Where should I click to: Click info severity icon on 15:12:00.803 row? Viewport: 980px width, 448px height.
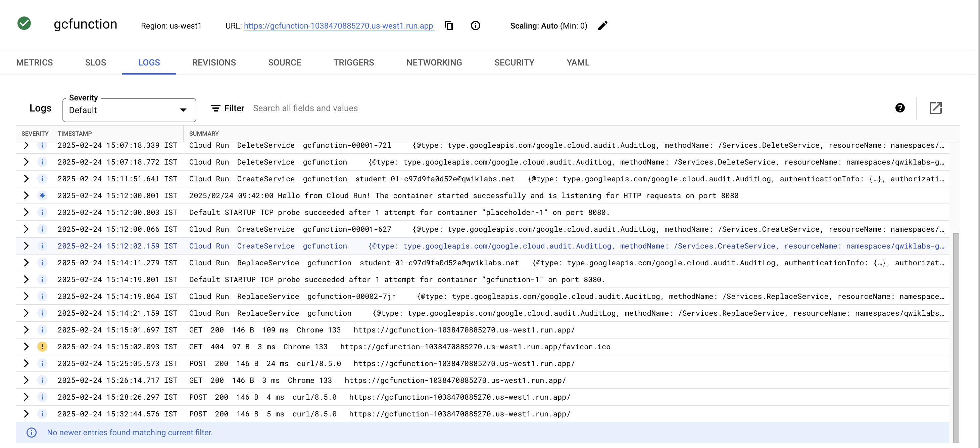click(x=42, y=212)
